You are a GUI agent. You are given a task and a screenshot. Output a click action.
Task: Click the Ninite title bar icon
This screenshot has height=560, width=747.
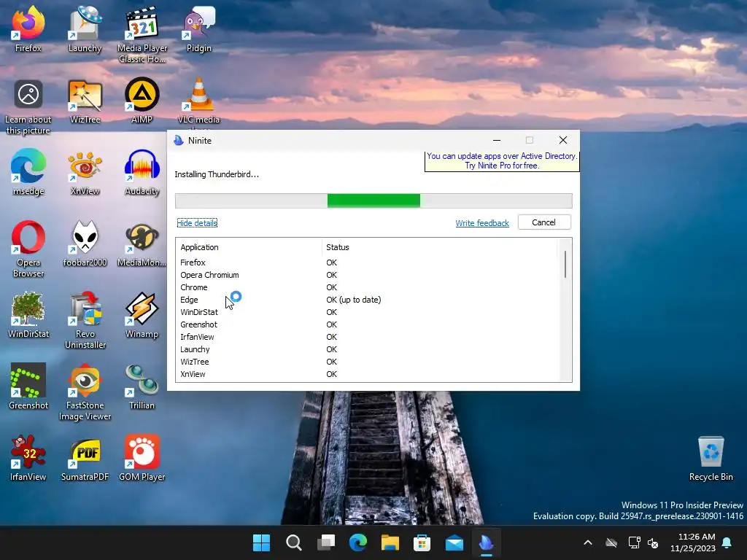179,141
